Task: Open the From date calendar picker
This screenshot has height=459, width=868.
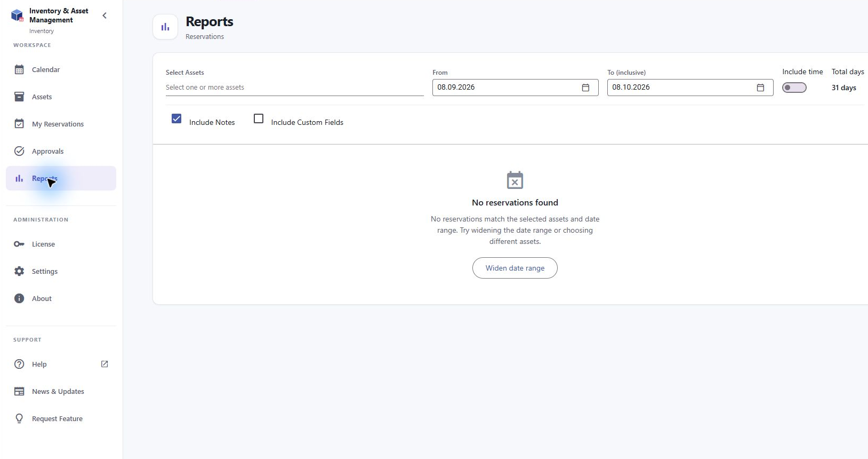Action: [585, 88]
